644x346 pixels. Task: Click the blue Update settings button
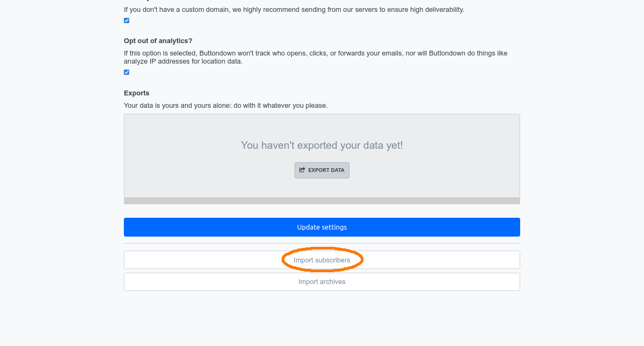321,227
